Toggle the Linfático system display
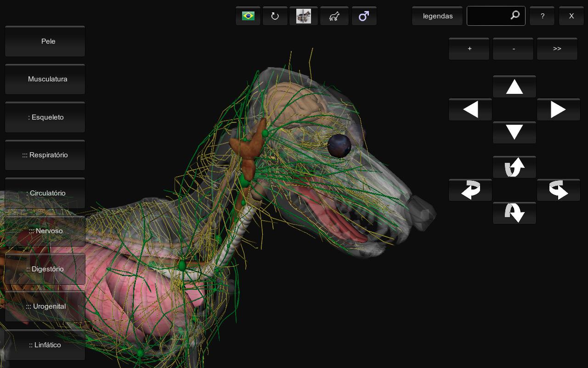Image resolution: width=588 pixels, height=368 pixels. pos(45,345)
